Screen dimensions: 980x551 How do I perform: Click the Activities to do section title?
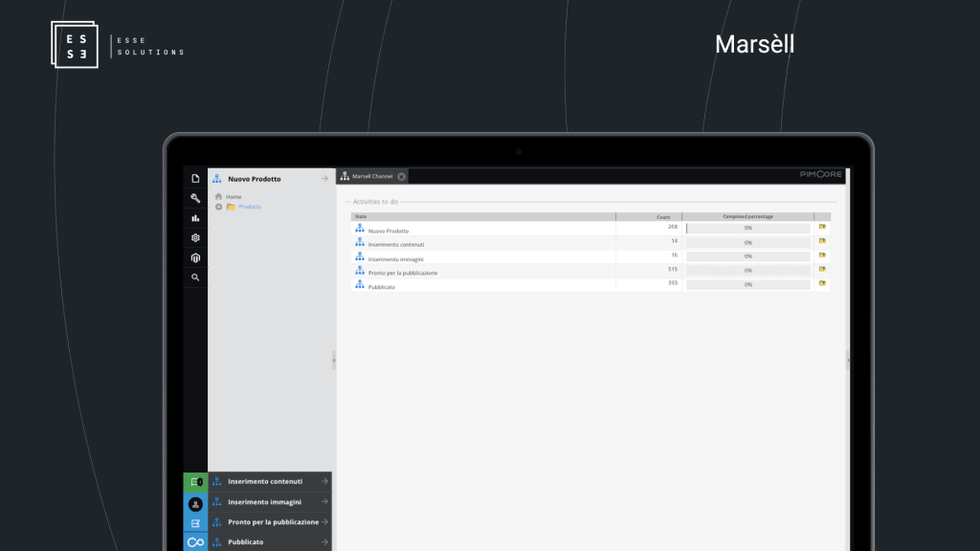click(375, 202)
